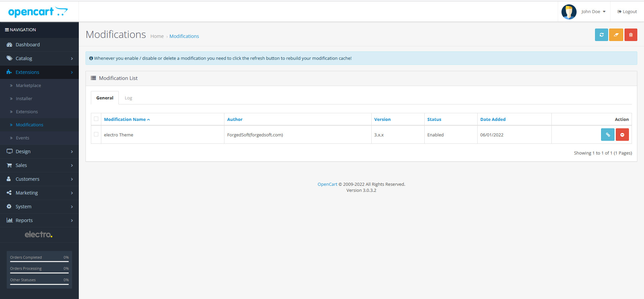
Task: Sort by Author column header
Action: point(235,119)
